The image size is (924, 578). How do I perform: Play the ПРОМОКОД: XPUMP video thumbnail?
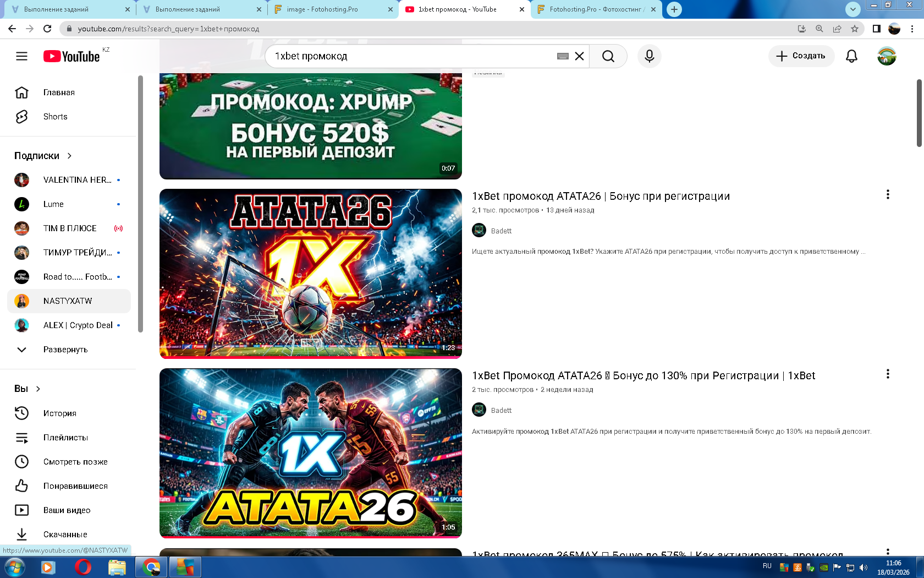click(x=311, y=126)
